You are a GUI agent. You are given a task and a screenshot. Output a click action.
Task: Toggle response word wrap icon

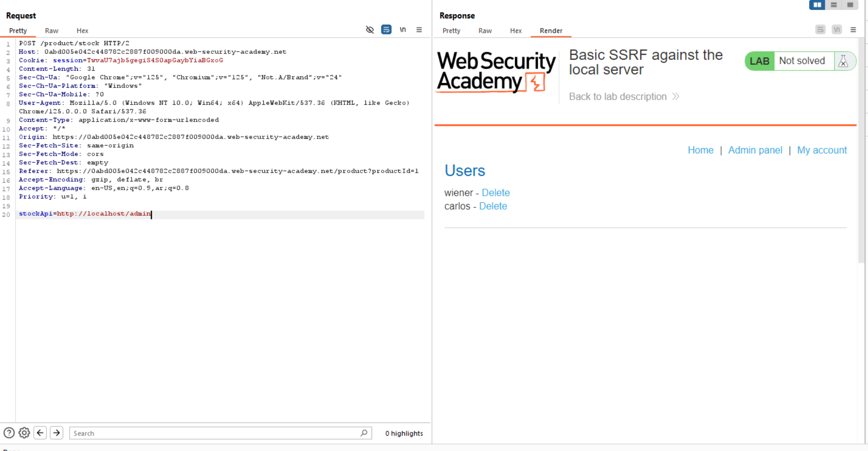pyautogui.click(x=820, y=30)
